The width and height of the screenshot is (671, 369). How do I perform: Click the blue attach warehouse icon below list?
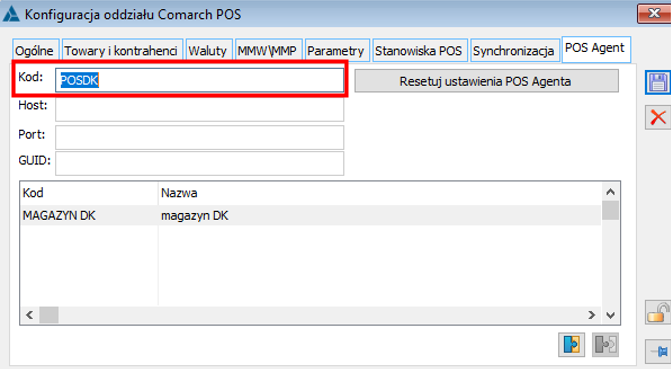coord(571,345)
